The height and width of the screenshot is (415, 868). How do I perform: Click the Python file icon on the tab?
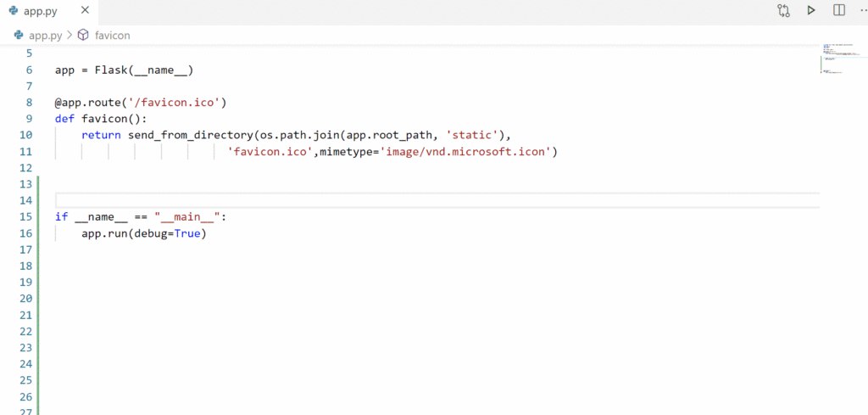click(x=14, y=10)
